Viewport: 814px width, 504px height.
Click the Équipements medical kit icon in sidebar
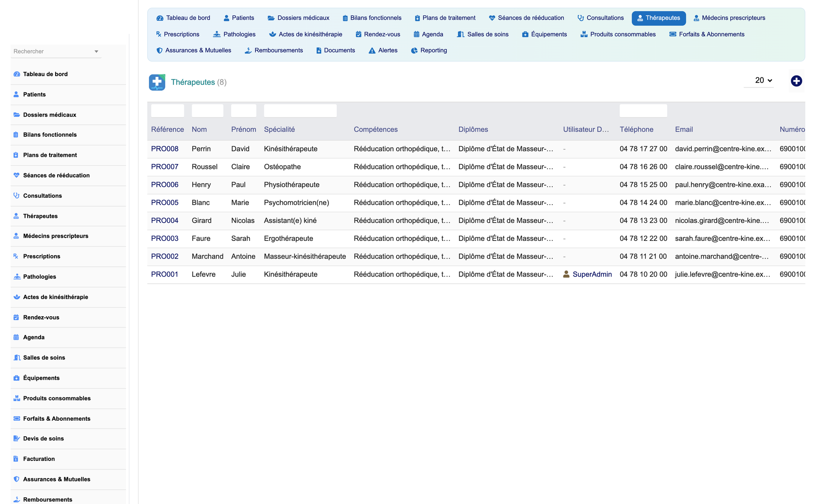pyautogui.click(x=16, y=378)
